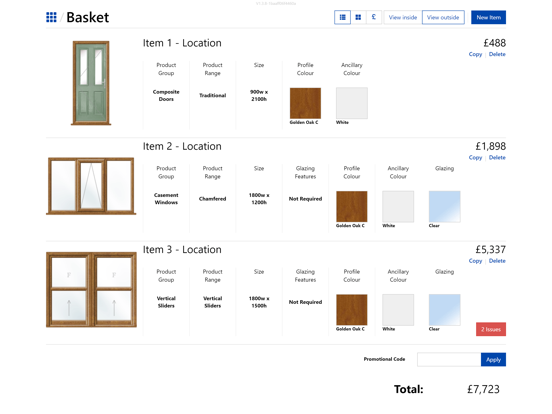Click the Chamfered product range value
Viewport: 552px width, 414px height.
click(213, 199)
